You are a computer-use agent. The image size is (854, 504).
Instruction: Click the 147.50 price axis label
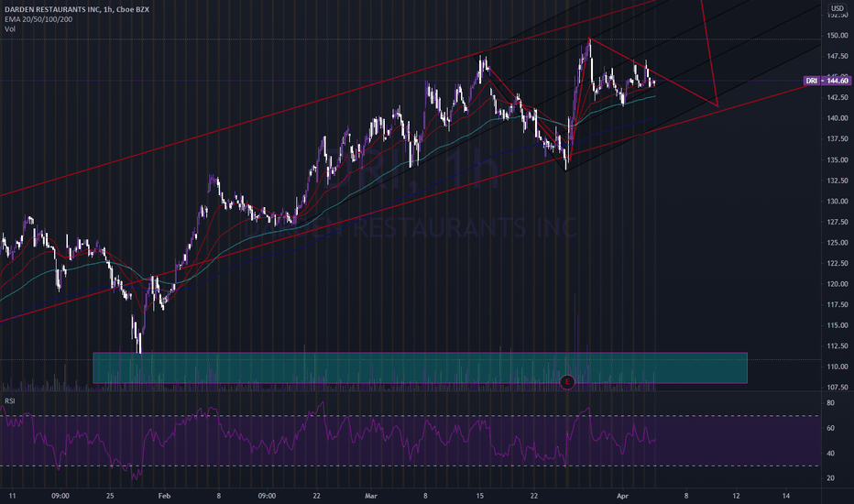pos(838,56)
